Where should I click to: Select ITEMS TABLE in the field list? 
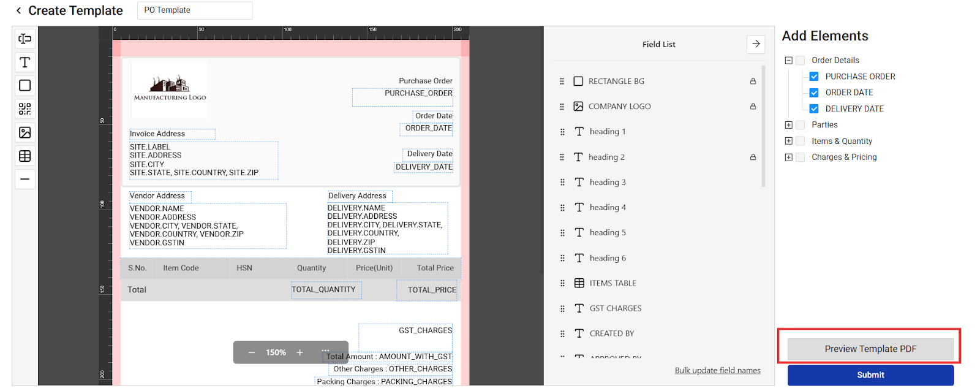point(612,283)
